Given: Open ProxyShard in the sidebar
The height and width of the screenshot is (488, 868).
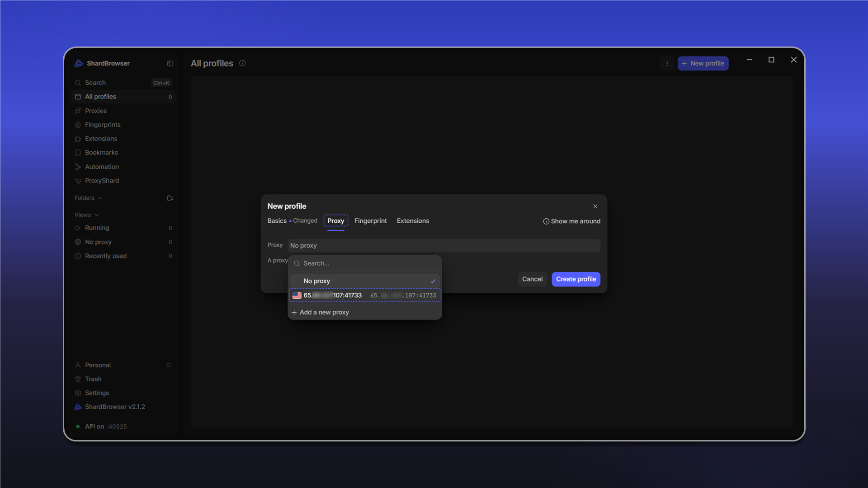Looking at the screenshot, I should pyautogui.click(x=123, y=181).
